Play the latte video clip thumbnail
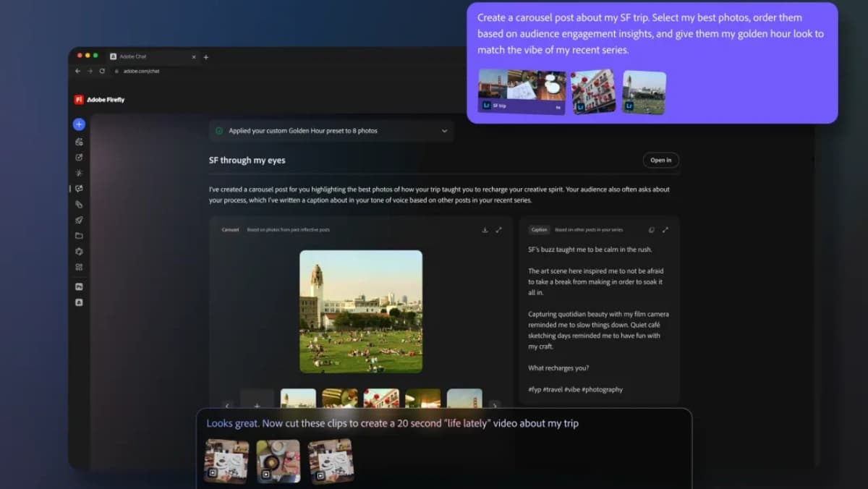 pyautogui.click(x=278, y=461)
